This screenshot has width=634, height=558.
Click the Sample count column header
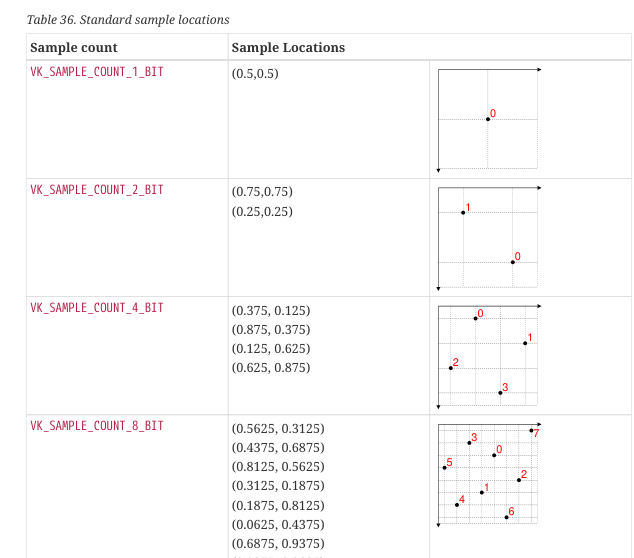click(74, 48)
